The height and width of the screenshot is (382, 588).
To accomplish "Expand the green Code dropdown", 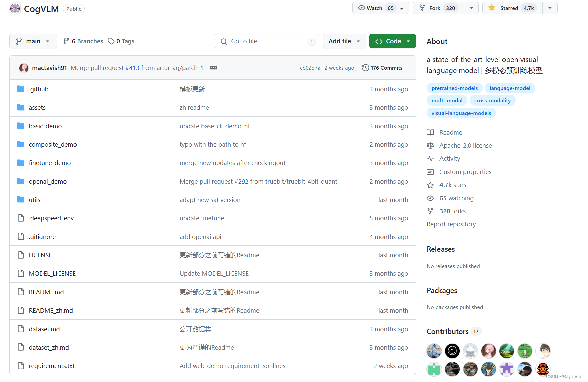I will (x=408, y=41).
